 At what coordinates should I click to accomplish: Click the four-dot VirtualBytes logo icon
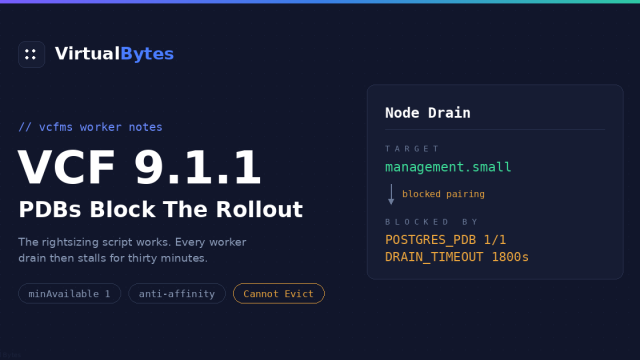[31, 54]
